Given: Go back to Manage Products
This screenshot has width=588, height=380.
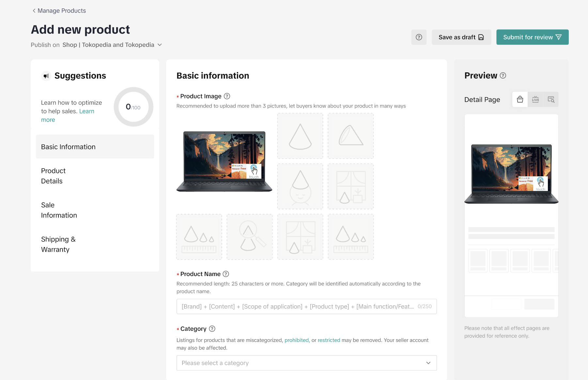Looking at the screenshot, I should [59, 11].
